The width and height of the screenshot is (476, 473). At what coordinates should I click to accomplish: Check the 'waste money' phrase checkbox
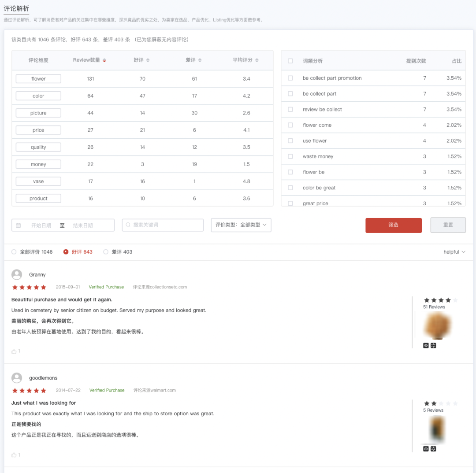point(290,156)
